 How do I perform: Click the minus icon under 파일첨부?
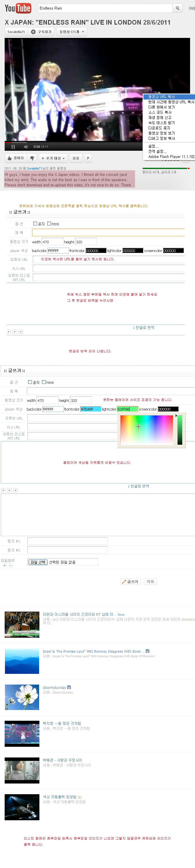point(10,566)
